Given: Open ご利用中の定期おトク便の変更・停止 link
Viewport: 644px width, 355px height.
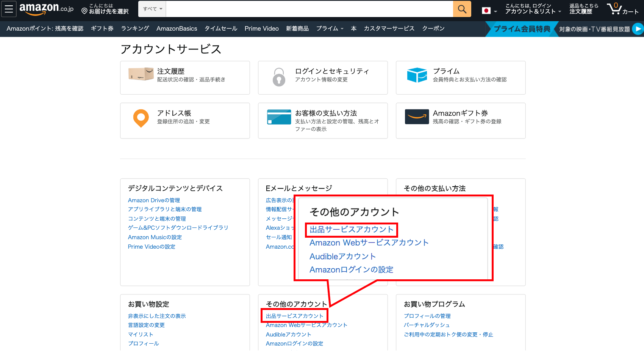Looking at the screenshot, I should [x=449, y=335].
